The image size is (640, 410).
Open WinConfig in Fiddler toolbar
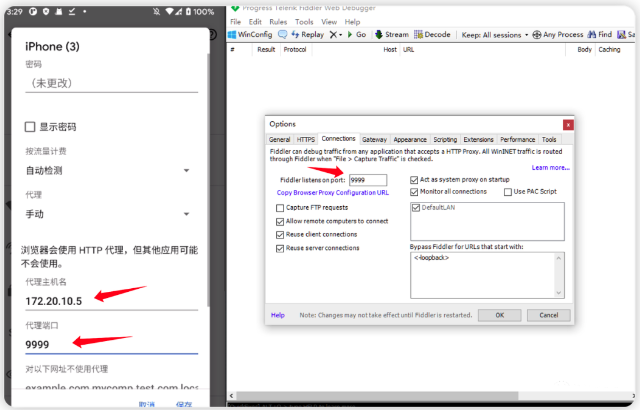(x=250, y=35)
